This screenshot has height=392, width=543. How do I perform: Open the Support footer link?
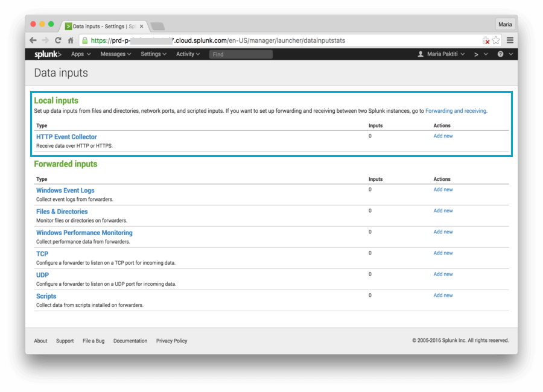[65, 341]
